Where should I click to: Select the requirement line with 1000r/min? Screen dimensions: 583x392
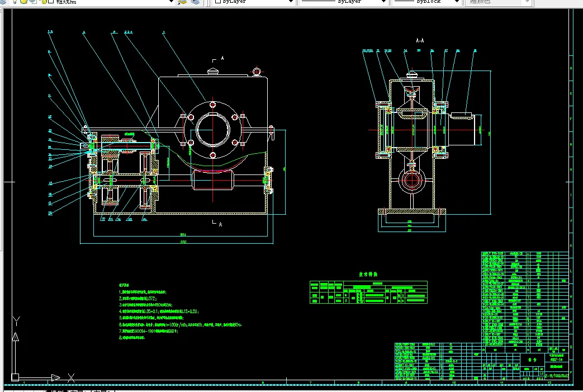pos(180,325)
